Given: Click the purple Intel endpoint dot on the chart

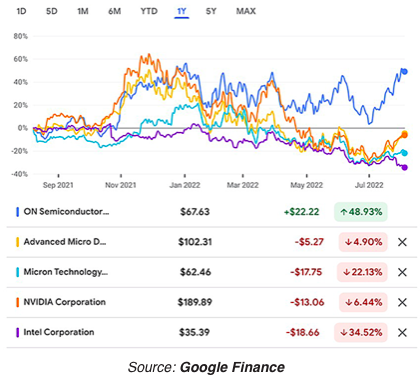Looking at the screenshot, I should (x=405, y=167).
